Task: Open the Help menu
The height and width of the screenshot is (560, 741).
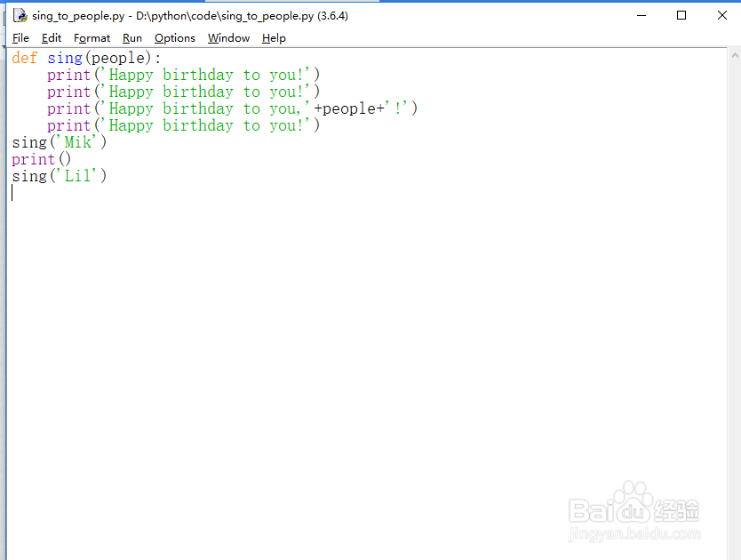Action: click(x=274, y=38)
